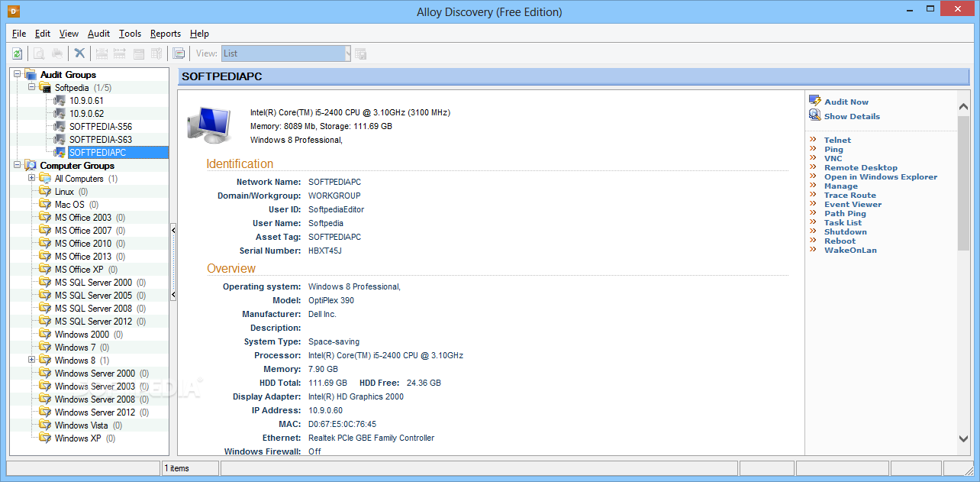The width and height of the screenshot is (980, 482).
Task: Click the Telnet action link
Action: coord(837,141)
